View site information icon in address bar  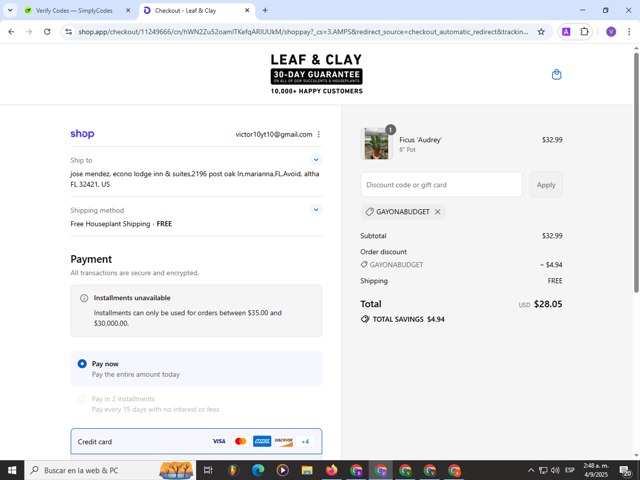click(69, 32)
